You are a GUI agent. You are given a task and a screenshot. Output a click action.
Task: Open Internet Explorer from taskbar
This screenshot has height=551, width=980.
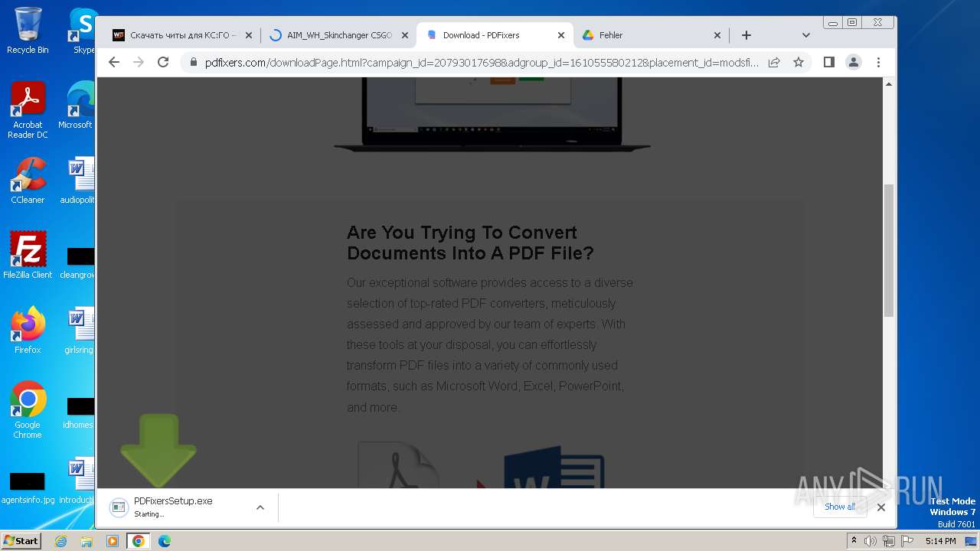pyautogui.click(x=61, y=541)
